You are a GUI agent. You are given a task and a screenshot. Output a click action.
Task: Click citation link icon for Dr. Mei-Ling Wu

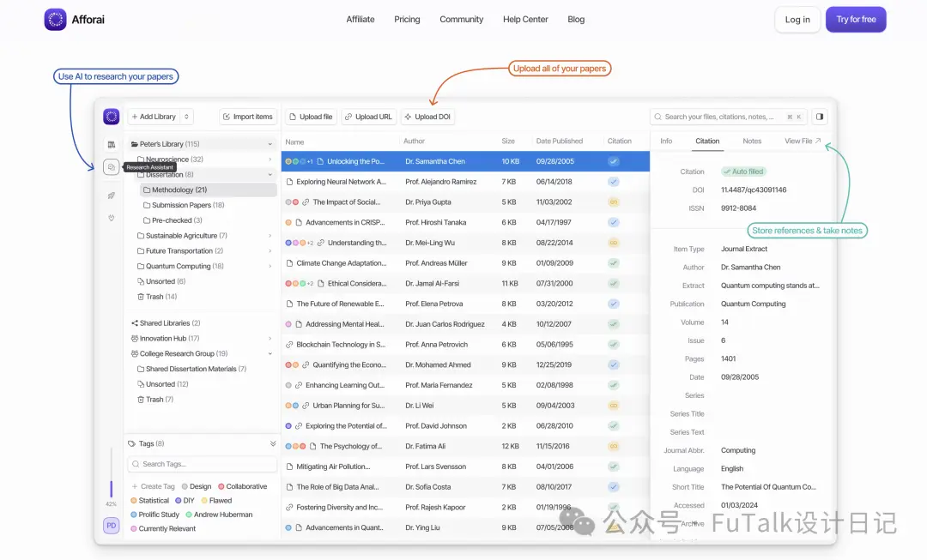[x=614, y=243]
